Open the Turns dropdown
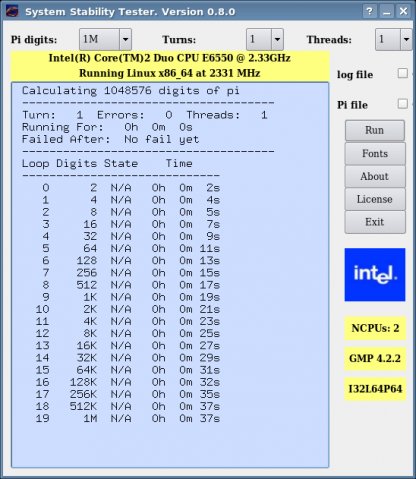The height and width of the screenshot is (479, 416). [x=265, y=39]
